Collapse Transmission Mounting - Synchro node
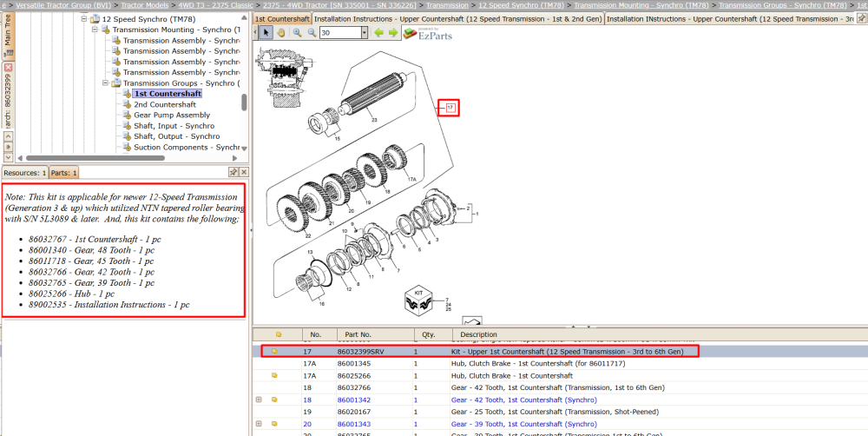This screenshot has height=436, width=868. pyautogui.click(x=95, y=30)
